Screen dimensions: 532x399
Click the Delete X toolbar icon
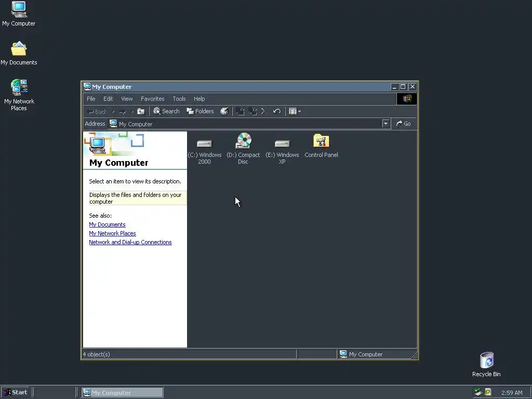[264, 111]
